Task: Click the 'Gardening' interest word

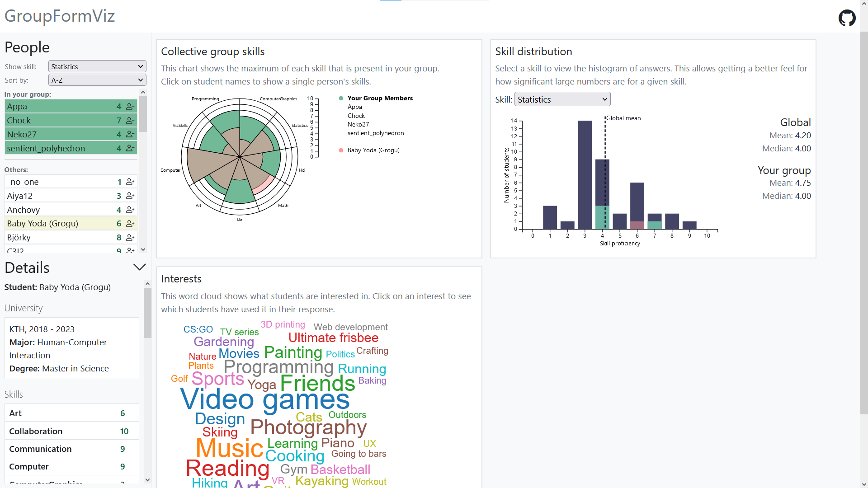Action: pyautogui.click(x=224, y=342)
